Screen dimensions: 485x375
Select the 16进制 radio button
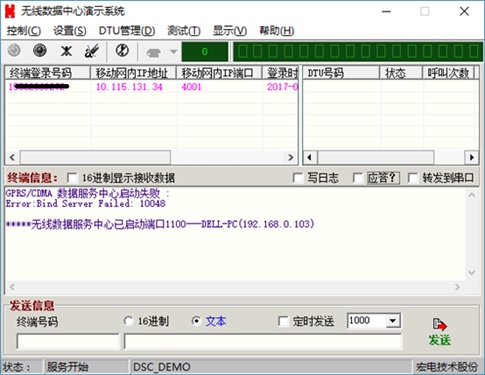(128, 321)
